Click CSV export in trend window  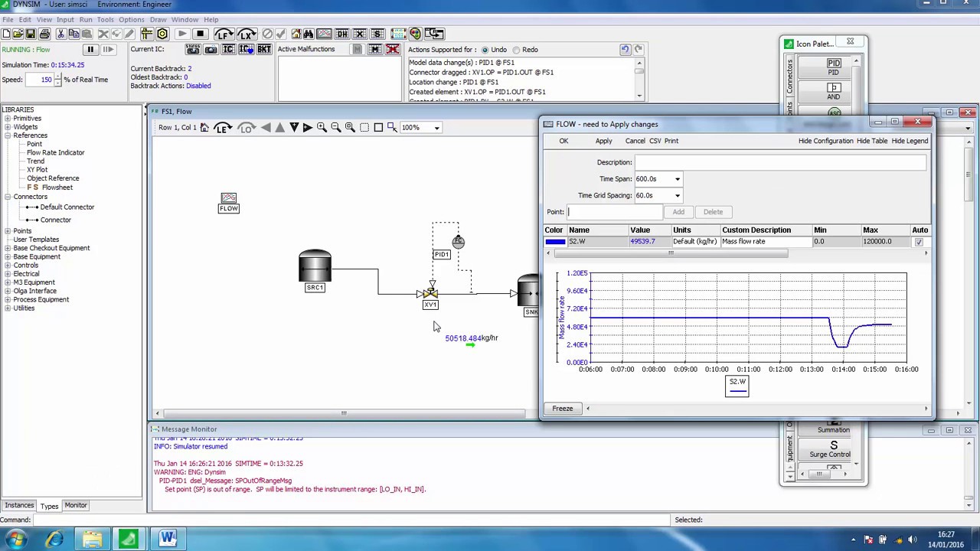(655, 141)
